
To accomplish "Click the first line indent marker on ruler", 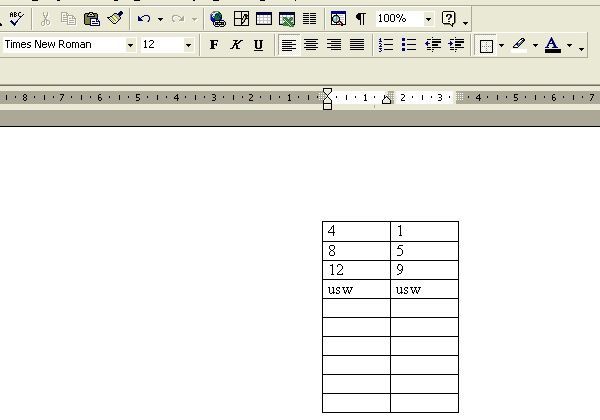I will (x=328, y=92).
